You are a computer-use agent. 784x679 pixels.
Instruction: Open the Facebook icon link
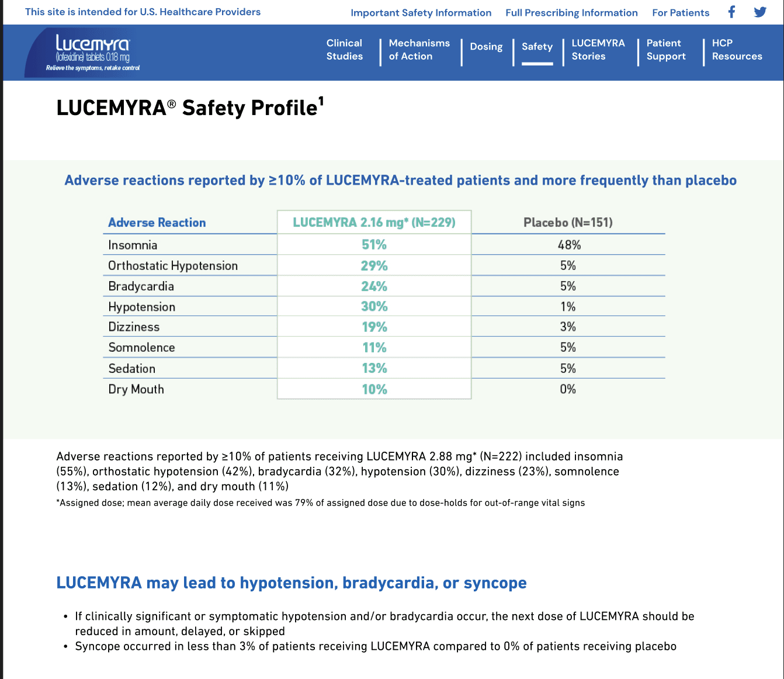pyautogui.click(x=731, y=12)
